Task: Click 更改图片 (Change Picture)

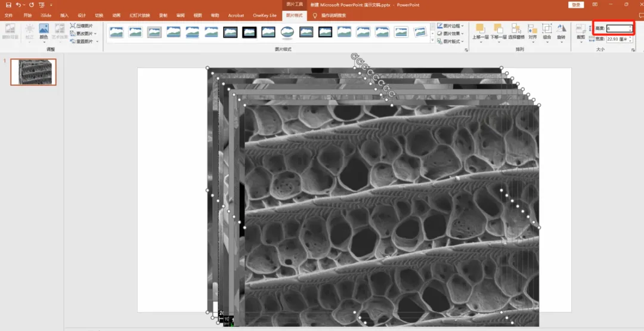Action: click(x=81, y=33)
